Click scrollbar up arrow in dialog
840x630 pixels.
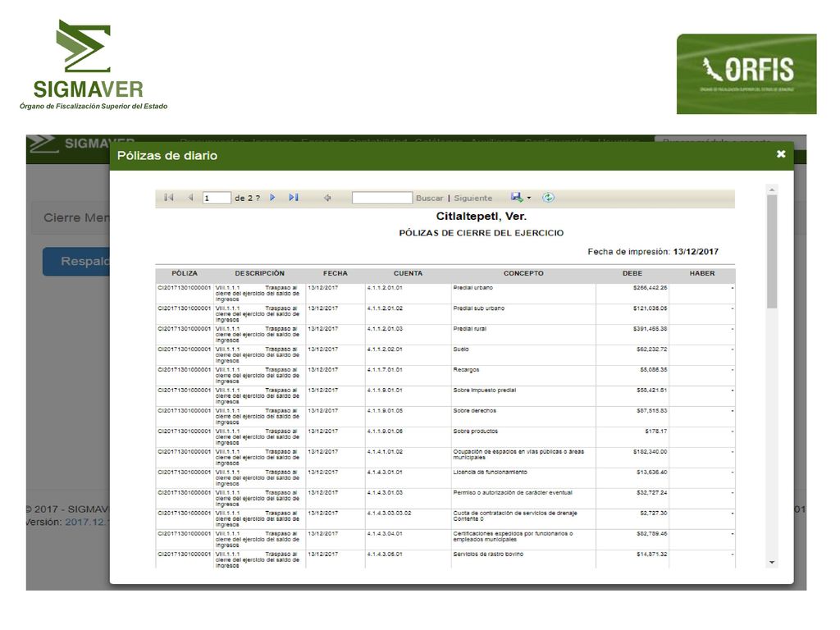click(x=772, y=189)
